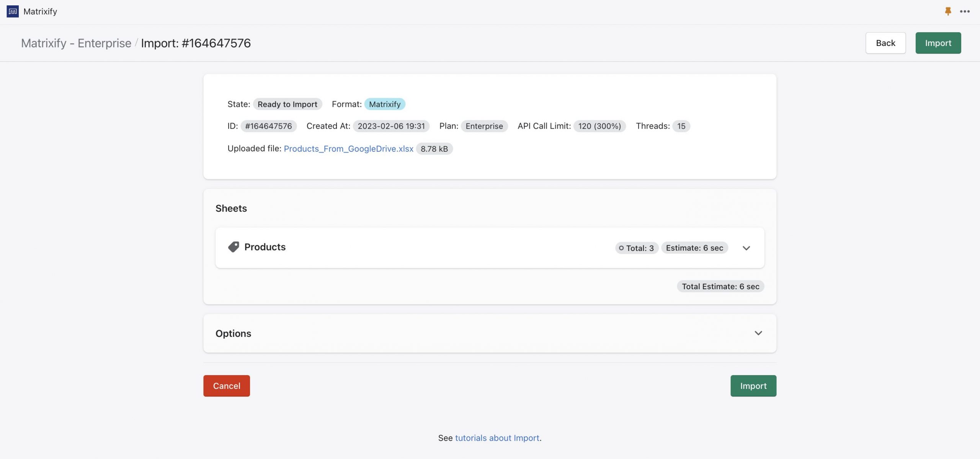Click the Import ID field value
The image size is (980, 459).
click(x=268, y=126)
